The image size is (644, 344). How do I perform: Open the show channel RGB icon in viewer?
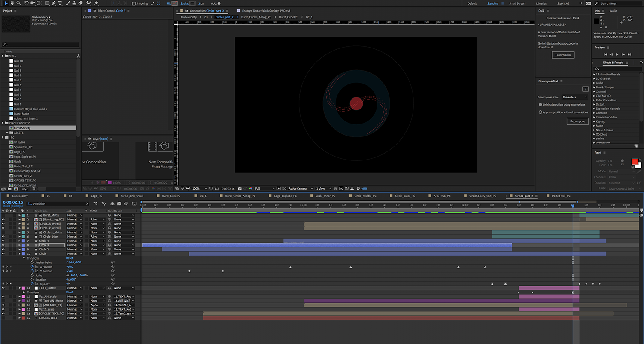[x=251, y=188]
